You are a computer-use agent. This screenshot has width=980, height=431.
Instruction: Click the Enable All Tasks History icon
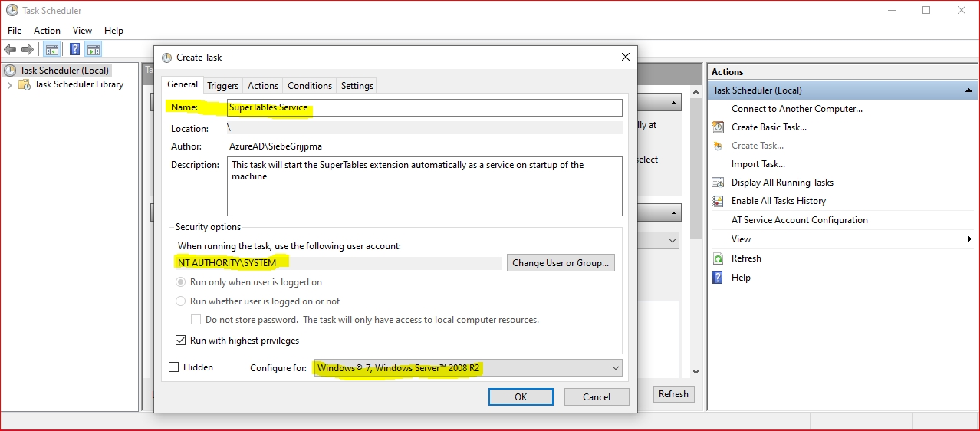718,201
